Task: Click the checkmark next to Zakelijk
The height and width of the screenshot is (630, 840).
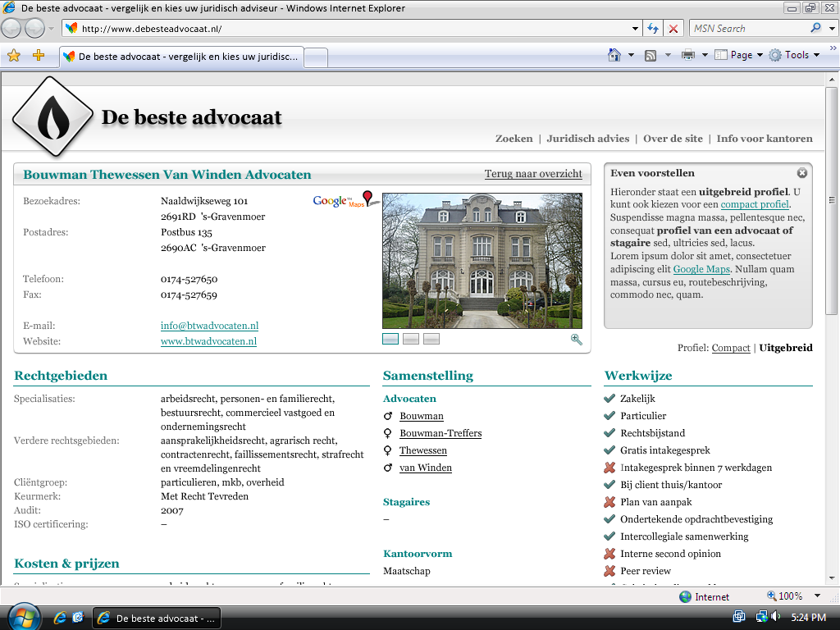Action: (x=609, y=398)
